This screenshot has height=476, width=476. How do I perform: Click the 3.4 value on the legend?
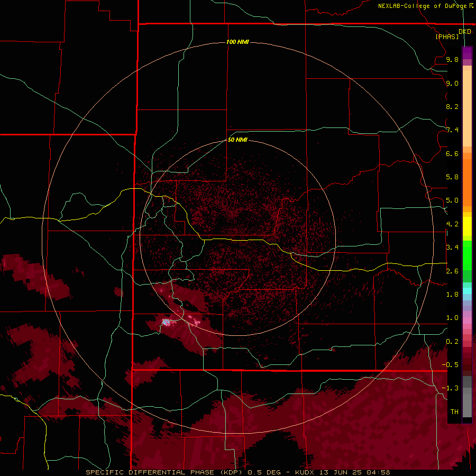tap(452, 248)
